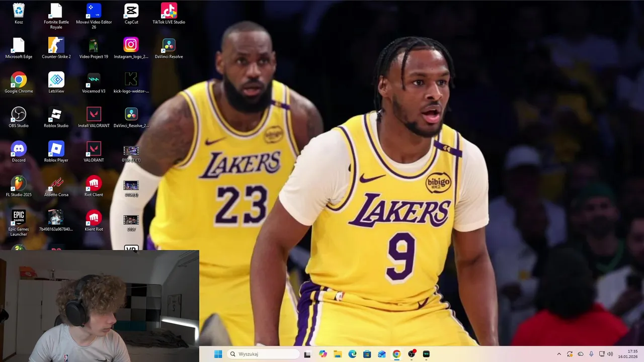Launch Counter-Strike 2 shortcut

tap(56, 48)
